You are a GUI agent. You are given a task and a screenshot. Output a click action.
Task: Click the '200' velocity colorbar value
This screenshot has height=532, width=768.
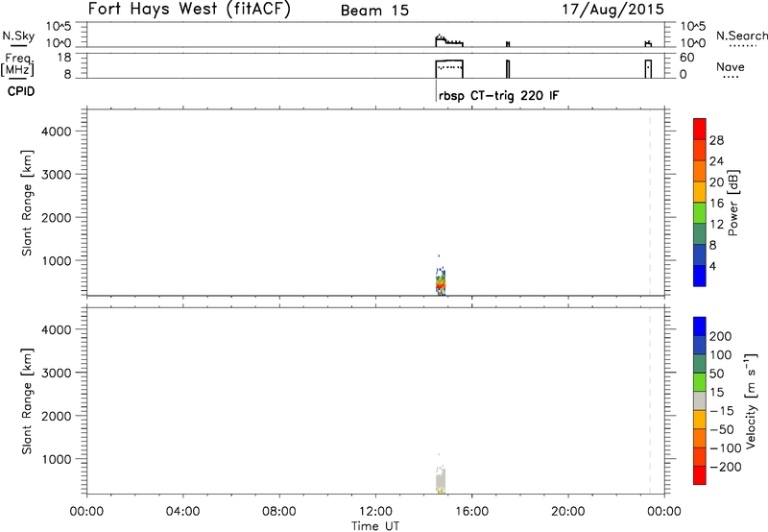(721, 336)
